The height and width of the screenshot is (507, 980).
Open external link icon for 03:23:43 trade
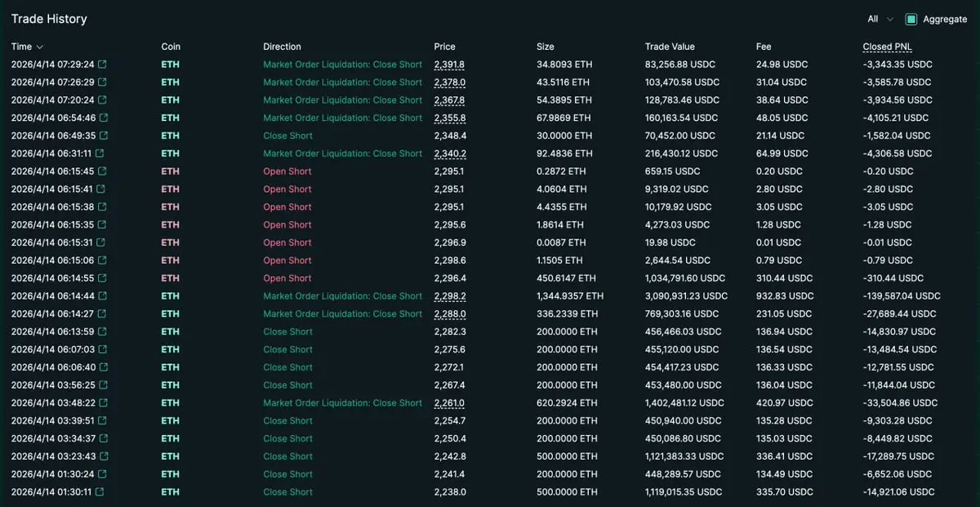[x=104, y=456]
